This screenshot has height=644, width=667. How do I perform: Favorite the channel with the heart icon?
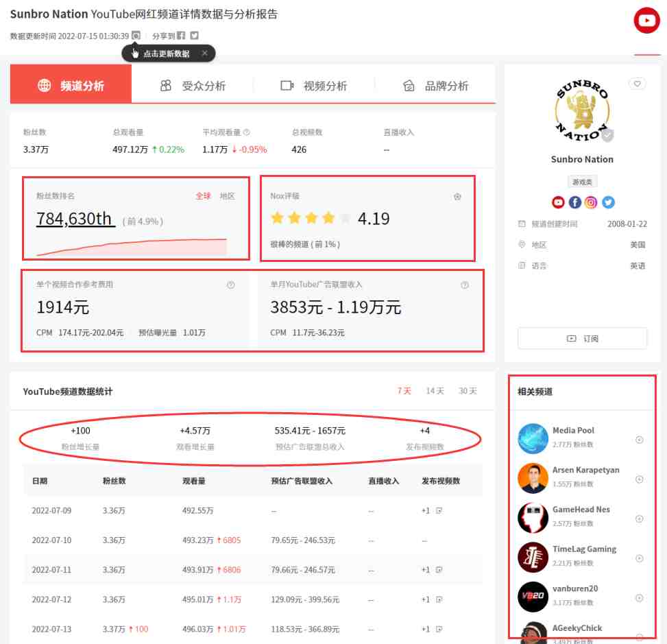(x=638, y=84)
